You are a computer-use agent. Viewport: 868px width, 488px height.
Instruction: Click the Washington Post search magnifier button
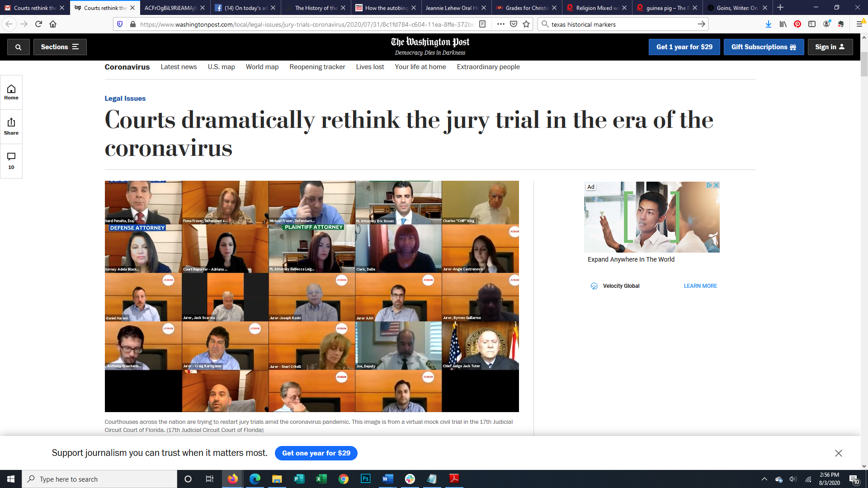click(x=18, y=47)
